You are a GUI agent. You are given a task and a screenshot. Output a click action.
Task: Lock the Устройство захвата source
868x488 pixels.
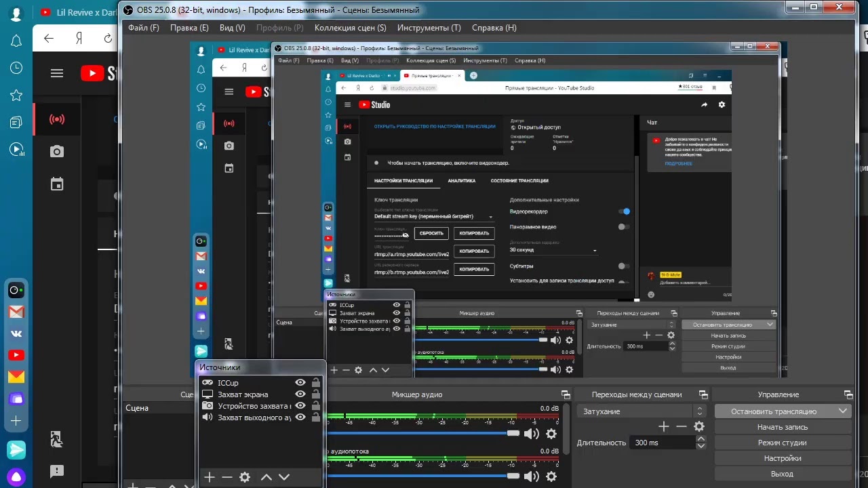(315, 406)
